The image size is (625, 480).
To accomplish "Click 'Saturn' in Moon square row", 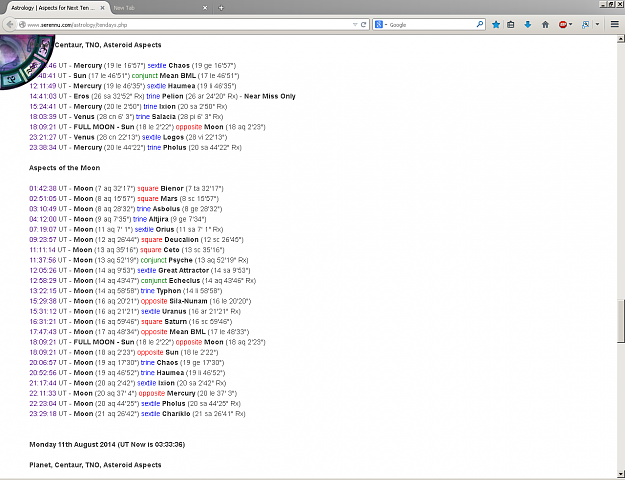I will tap(175, 322).
